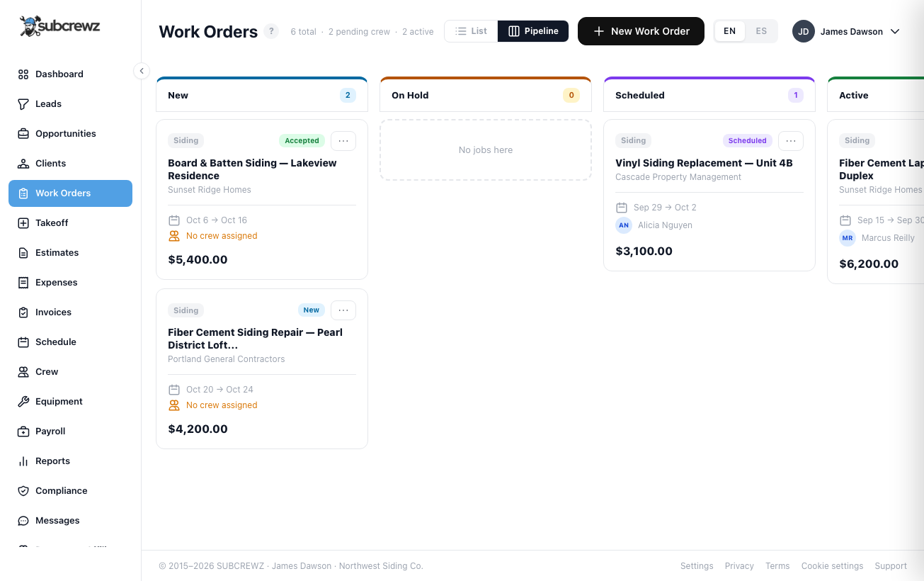Switch language to ES
This screenshot has height=581, width=924.
761,31
